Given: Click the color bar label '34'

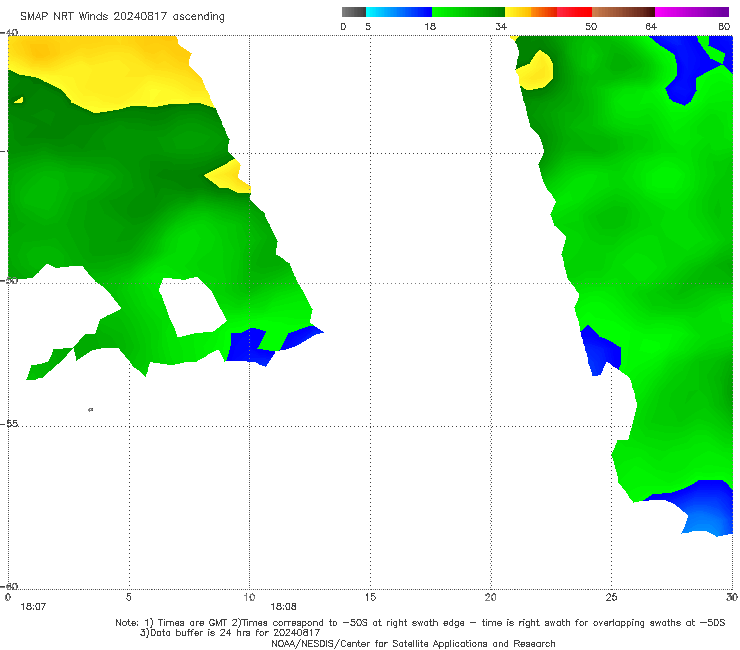Looking at the screenshot, I should 501,26.
